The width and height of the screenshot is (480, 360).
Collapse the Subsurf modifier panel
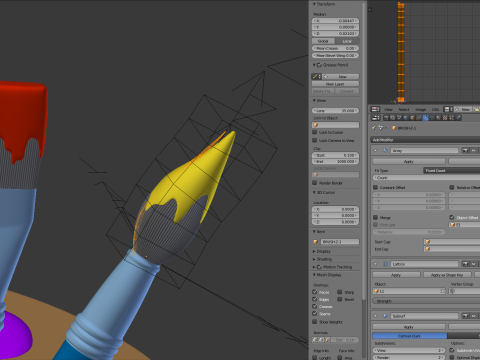376,316
